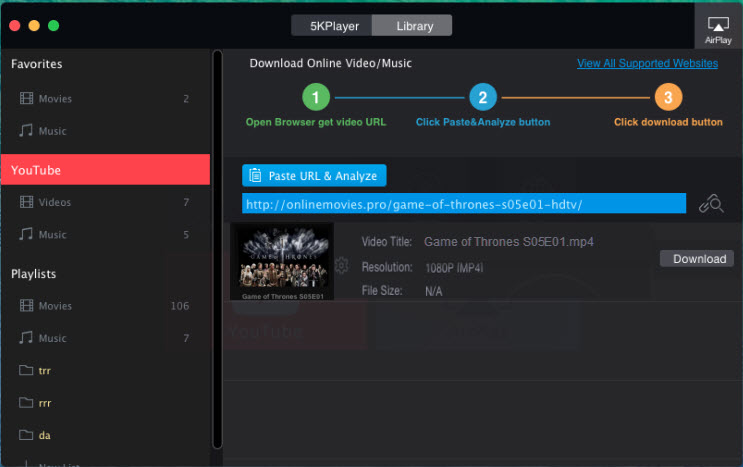Image resolution: width=743 pixels, height=467 pixels.
Task: Click film icon of Favorites Movies
Action: coord(27,98)
